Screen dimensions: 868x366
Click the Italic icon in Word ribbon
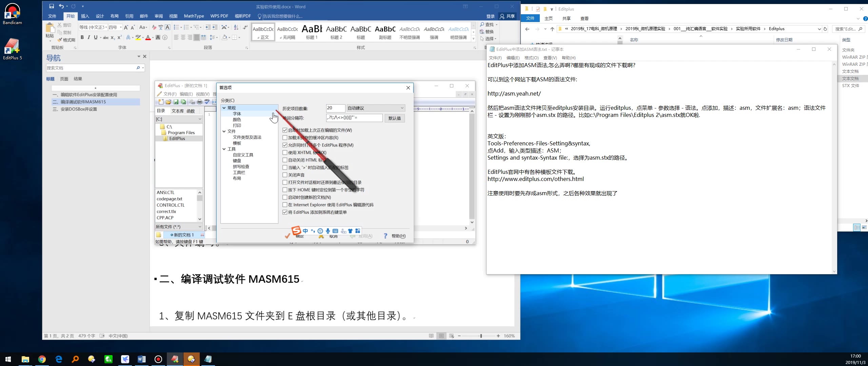point(89,37)
